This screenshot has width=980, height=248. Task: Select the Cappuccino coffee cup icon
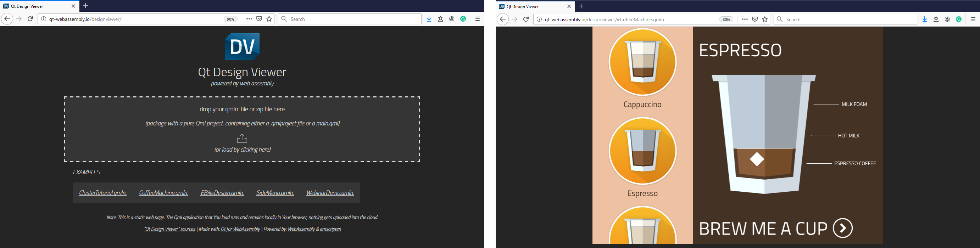(x=642, y=62)
